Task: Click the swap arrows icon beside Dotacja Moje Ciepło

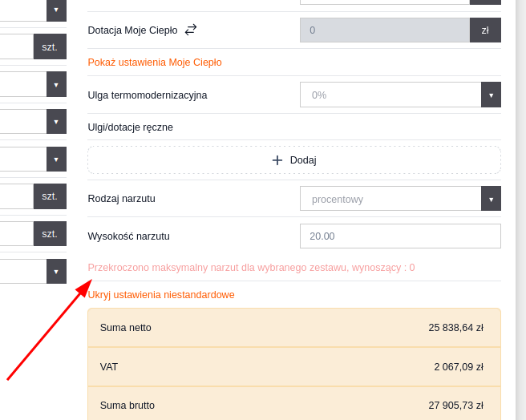Action: tap(191, 30)
